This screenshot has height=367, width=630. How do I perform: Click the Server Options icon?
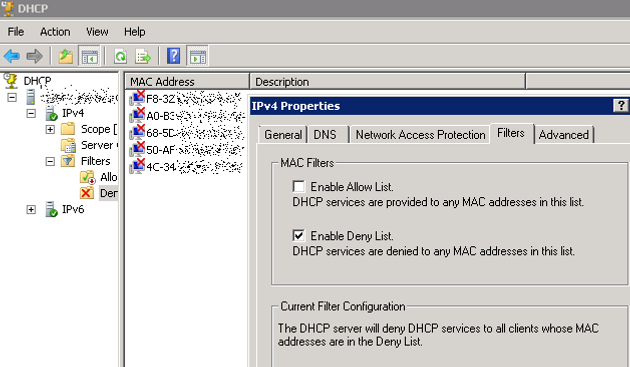[x=68, y=145]
